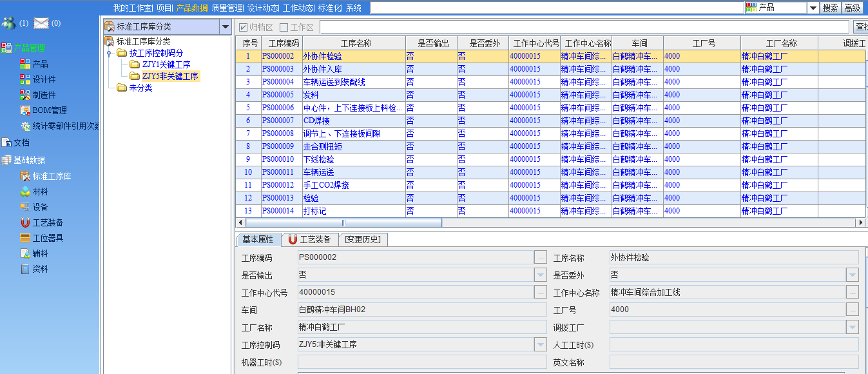Switch to the [变更历史] tab
This screenshot has height=374, width=868.
tap(363, 239)
